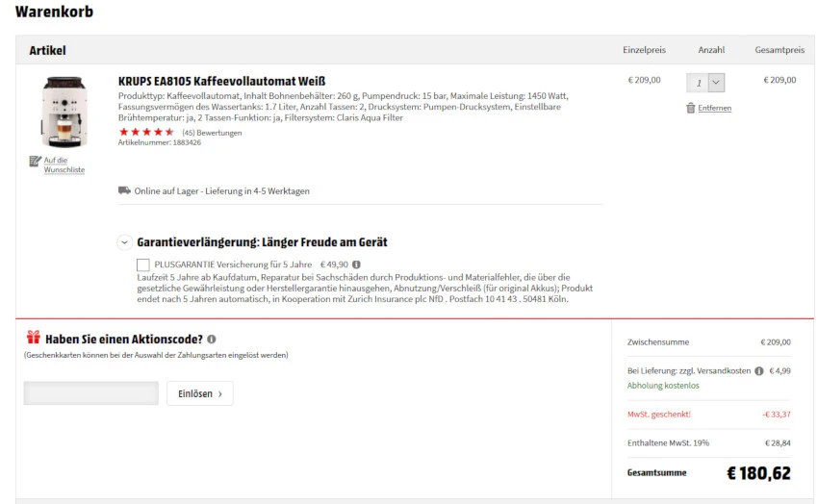818x504 pixels.
Task: Click the wishlist pencil icon
Action: [x=35, y=161]
